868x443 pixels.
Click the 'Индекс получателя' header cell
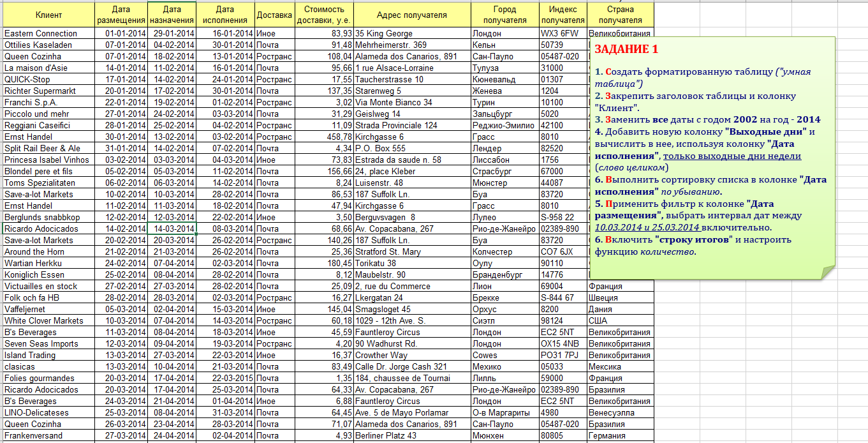pos(563,15)
